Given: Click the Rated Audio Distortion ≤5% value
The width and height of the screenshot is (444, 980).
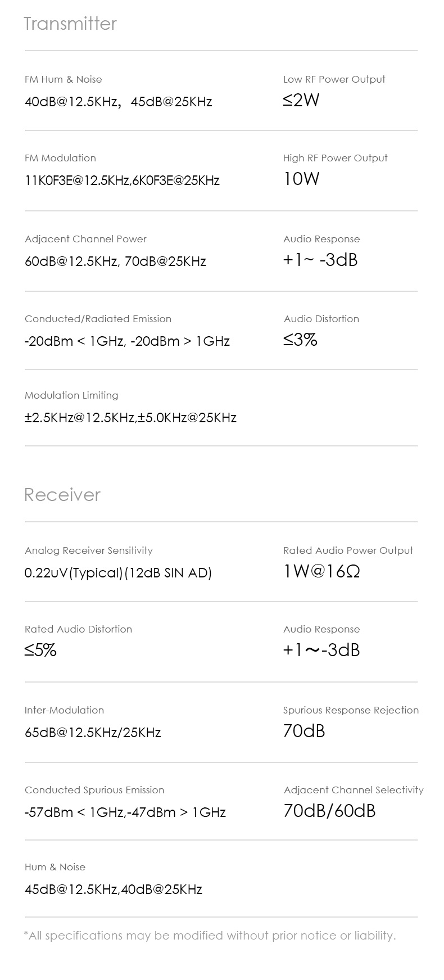Looking at the screenshot, I should 40,651.
